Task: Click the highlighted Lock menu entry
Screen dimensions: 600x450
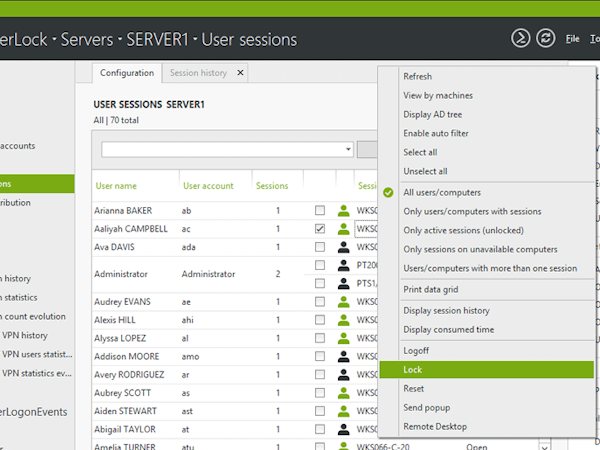Action: (487, 370)
